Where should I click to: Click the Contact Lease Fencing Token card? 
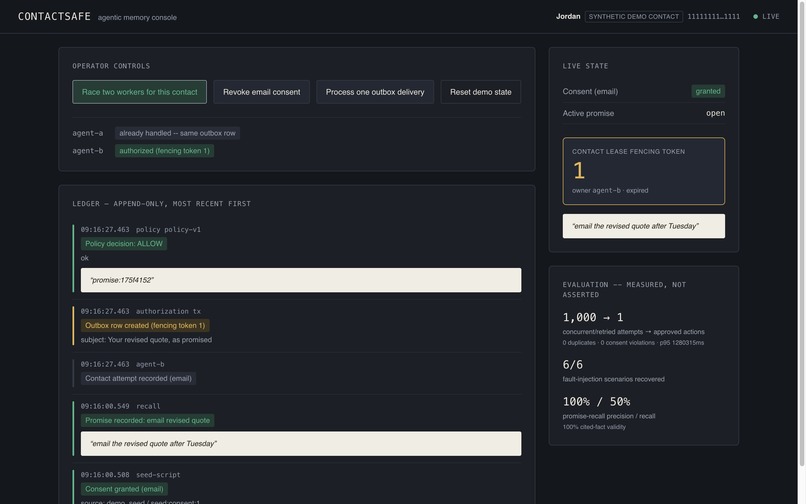click(644, 171)
